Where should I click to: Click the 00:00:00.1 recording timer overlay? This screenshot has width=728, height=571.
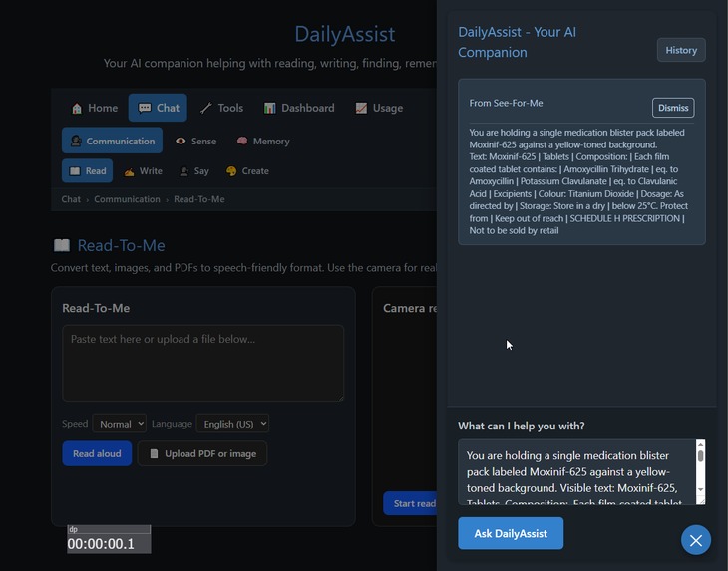[x=109, y=539]
